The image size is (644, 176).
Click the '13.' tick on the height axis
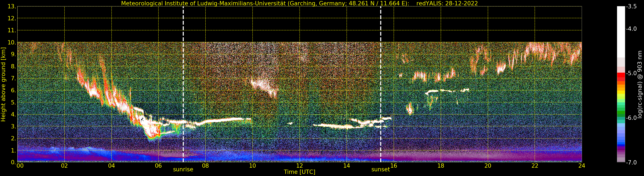click(x=12, y=6)
